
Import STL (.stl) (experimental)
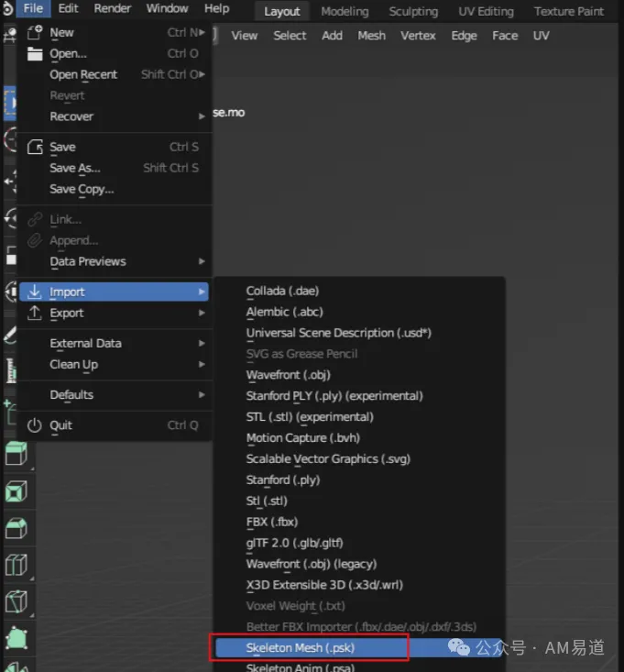tap(310, 417)
